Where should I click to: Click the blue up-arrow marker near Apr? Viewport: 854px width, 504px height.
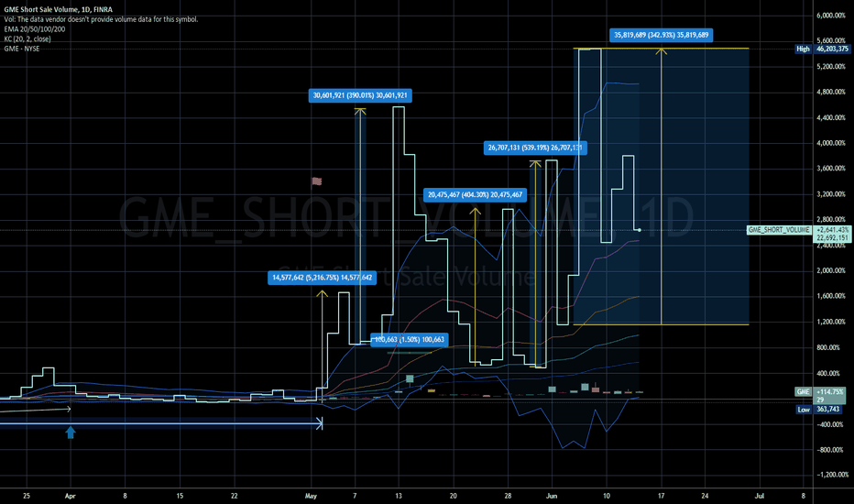[71, 433]
